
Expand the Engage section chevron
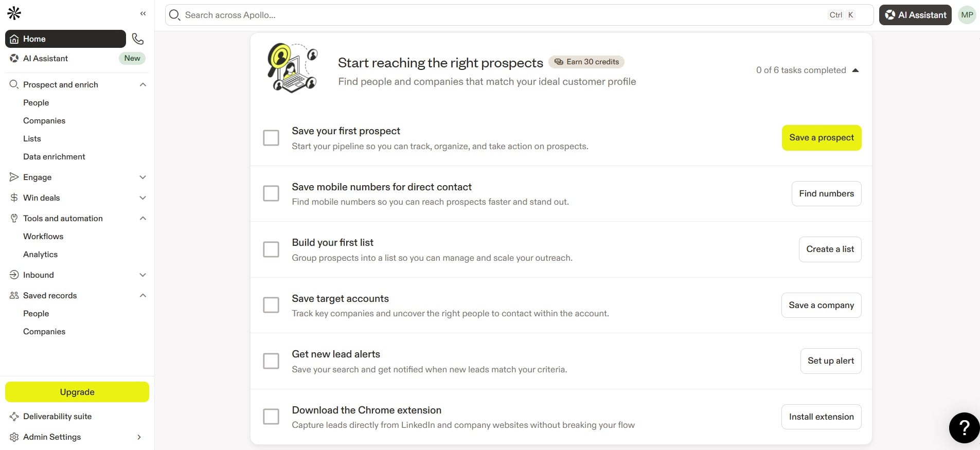click(x=143, y=177)
